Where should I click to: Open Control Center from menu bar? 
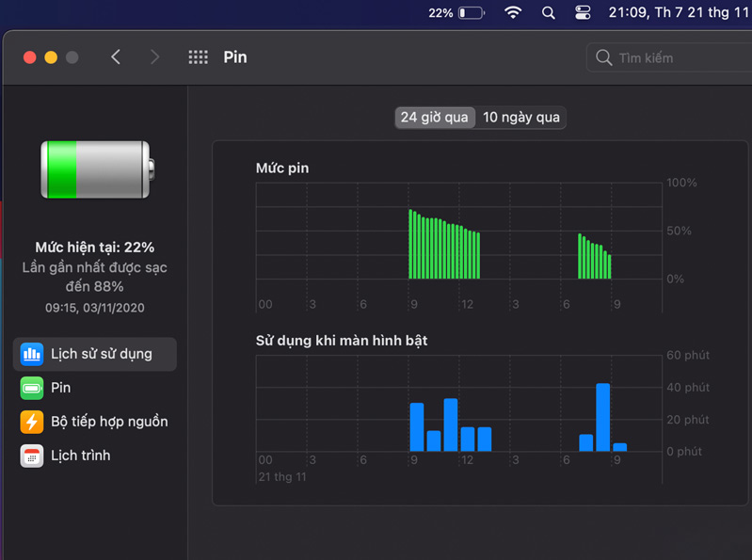pyautogui.click(x=583, y=13)
